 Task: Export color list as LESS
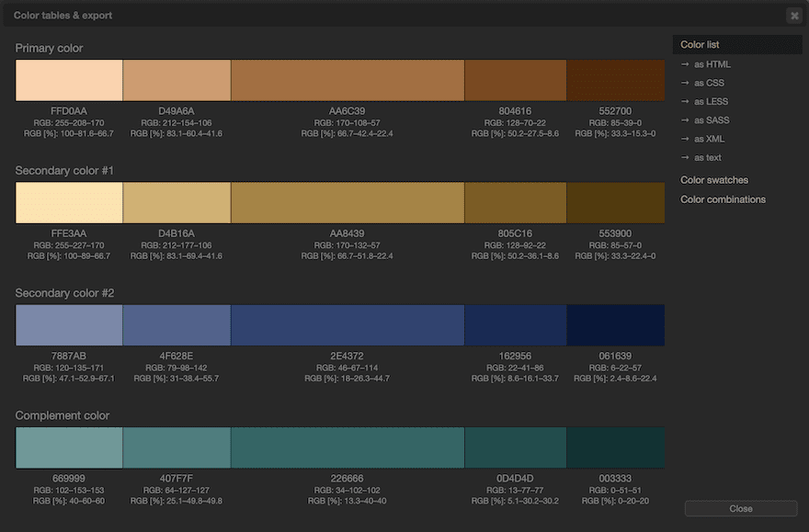tap(711, 101)
